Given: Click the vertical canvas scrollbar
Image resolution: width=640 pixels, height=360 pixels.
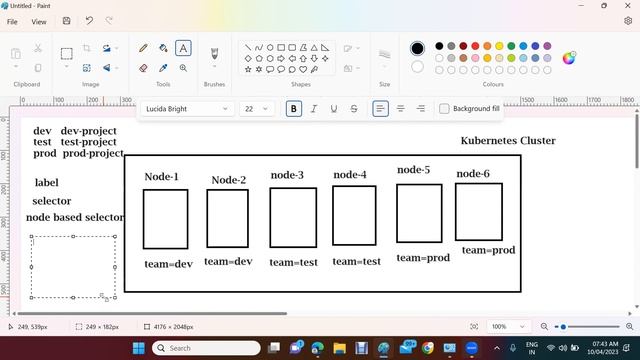Looking at the screenshot, I should (637, 141).
